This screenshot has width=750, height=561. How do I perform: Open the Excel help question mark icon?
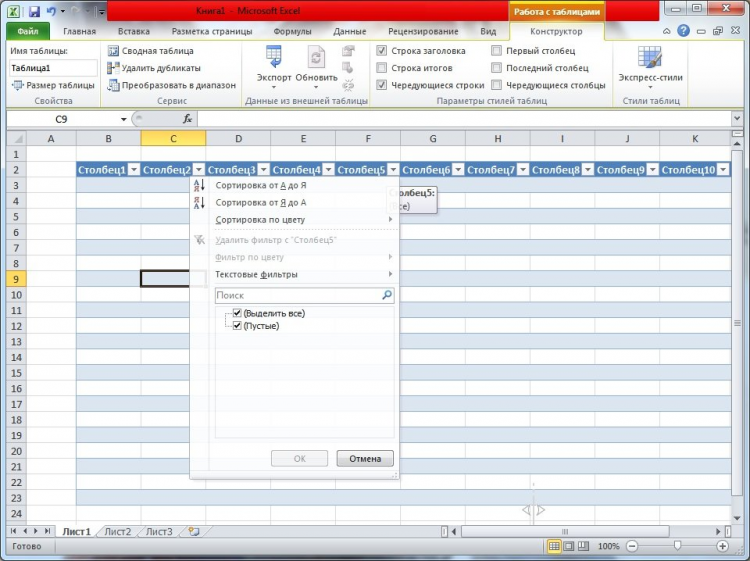(x=684, y=31)
